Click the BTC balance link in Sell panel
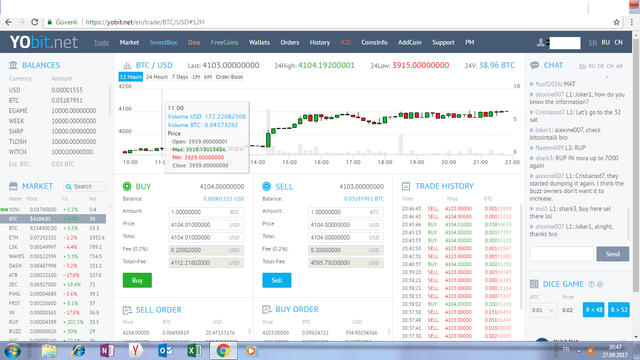The width and height of the screenshot is (640, 360). tap(364, 199)
